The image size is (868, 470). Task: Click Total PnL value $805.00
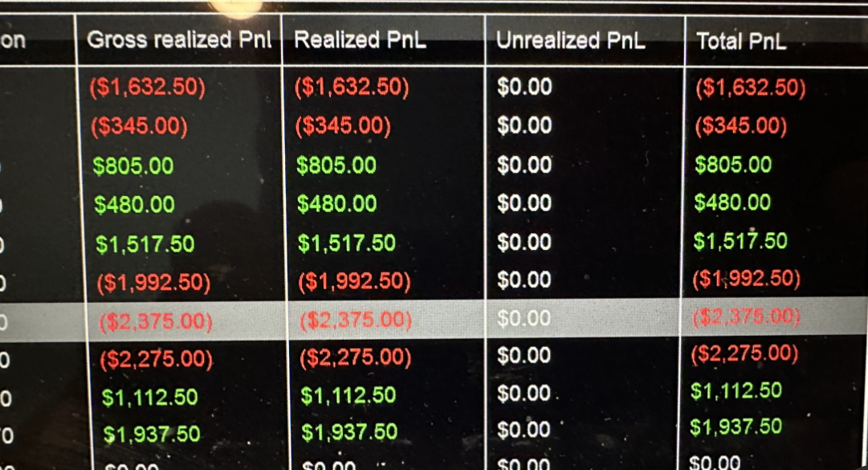(x=733, y=165)
